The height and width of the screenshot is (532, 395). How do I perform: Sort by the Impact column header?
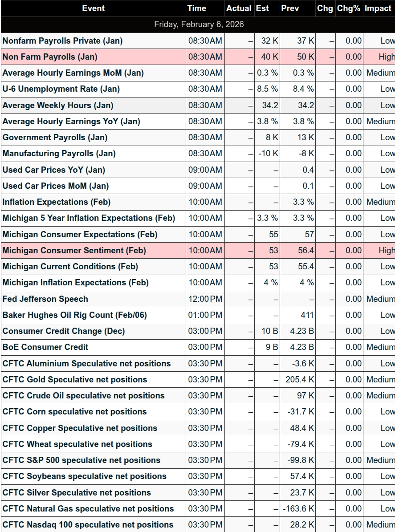tap(378, 8)
